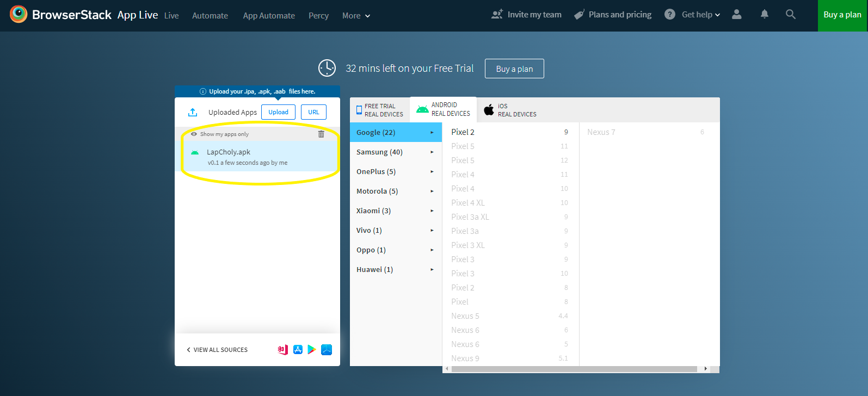Screen dimensions: 868x396
Task: Expand the More menu dropdown
Action: click(356, 16)
